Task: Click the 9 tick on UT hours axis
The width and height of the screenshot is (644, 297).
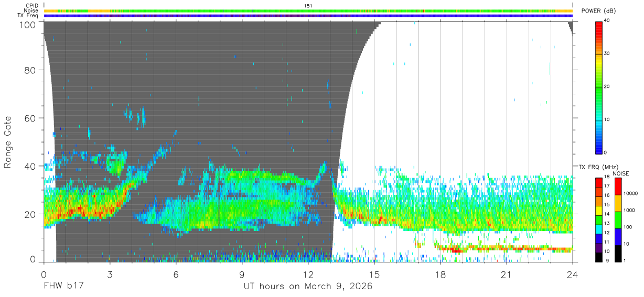Action: 242,274
